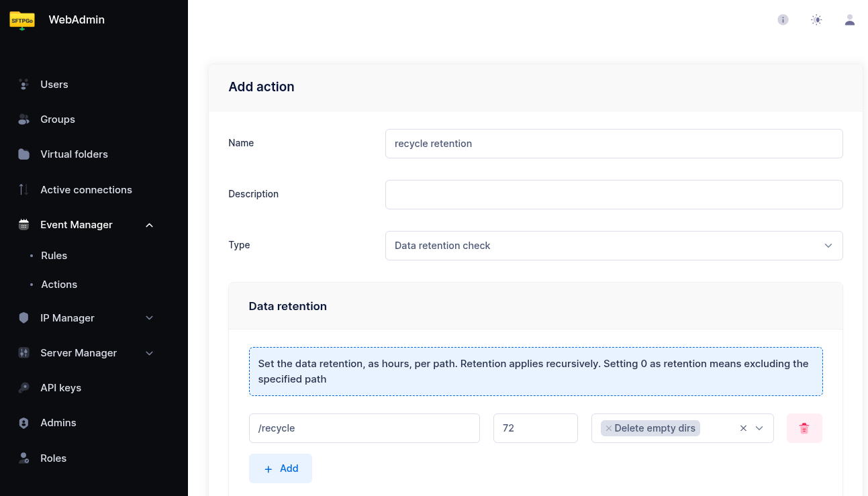Add a new data retention path
868x496 pixels.
281,468
